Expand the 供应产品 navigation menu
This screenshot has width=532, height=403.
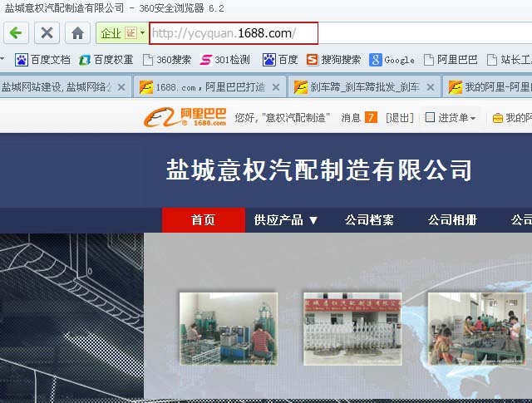(286, 220)
